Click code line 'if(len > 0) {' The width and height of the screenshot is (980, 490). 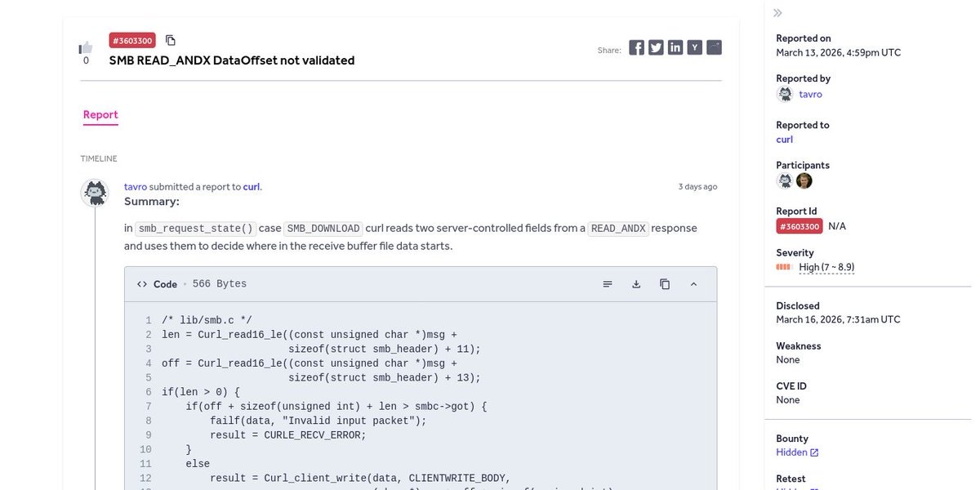click(201, 392)
